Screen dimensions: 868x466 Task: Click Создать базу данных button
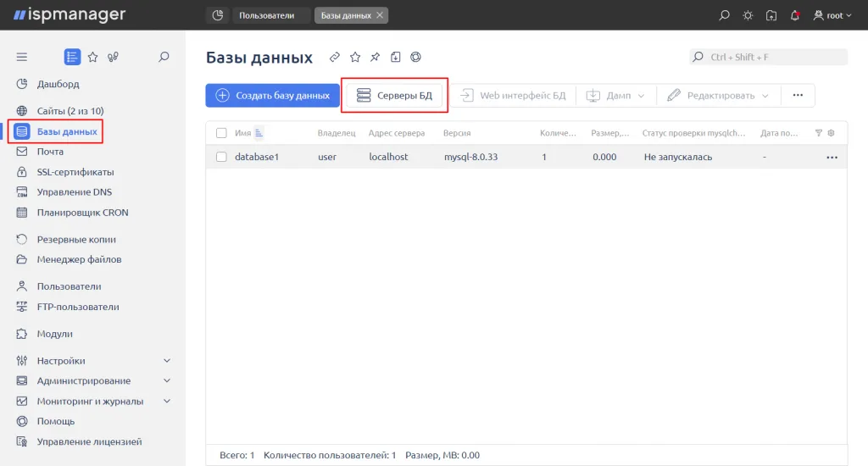[x=272, y=95]
